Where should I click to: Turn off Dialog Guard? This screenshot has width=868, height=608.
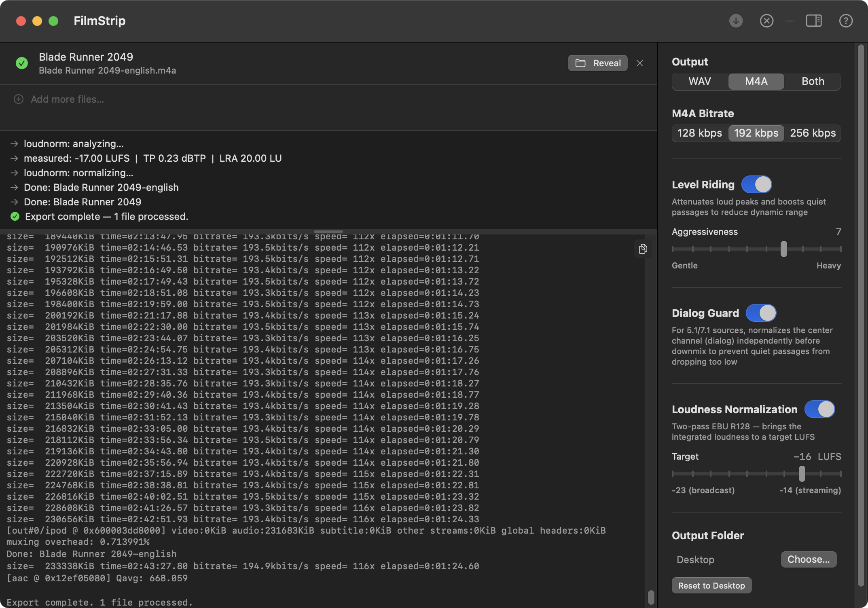pyautogui.click(x=762, y=313)
